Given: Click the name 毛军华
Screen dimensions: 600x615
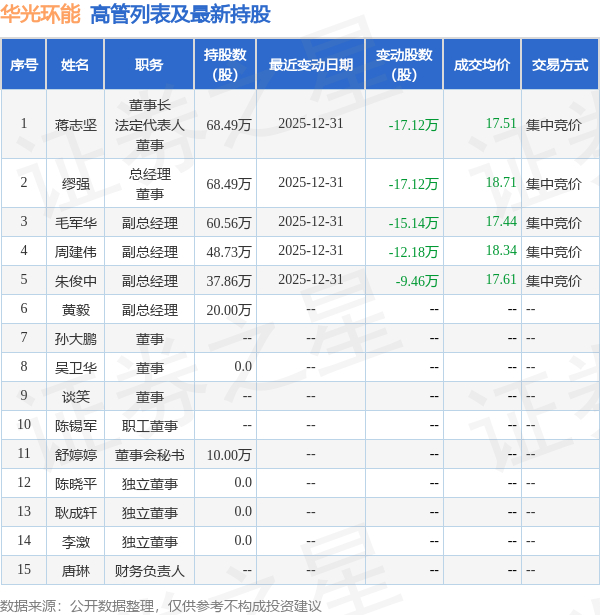Looking at the screenshot, I should 76,223.
